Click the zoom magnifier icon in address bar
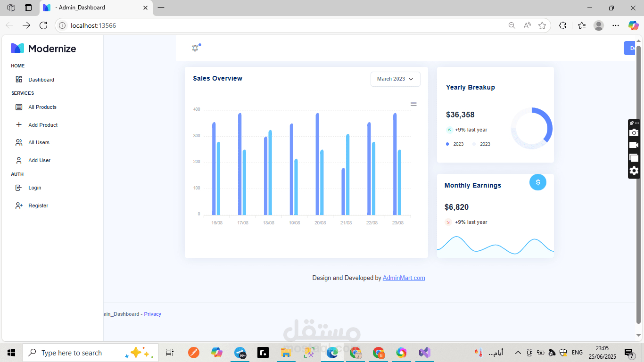This screenshot has height=362, width=644. tap(512, 25)
